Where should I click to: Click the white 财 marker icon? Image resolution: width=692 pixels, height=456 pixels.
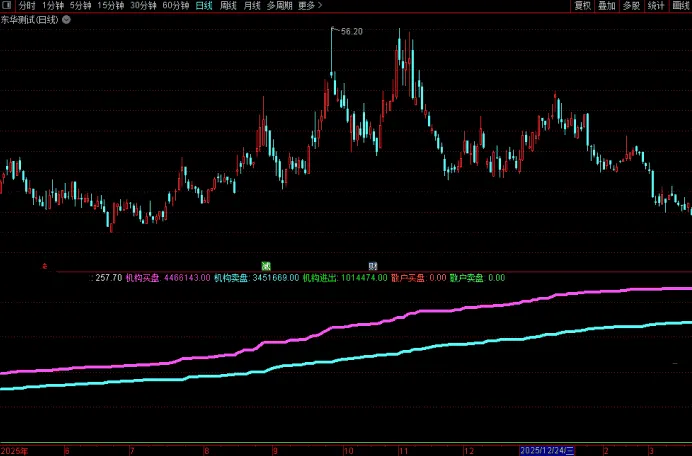click(x=373, y=266)
